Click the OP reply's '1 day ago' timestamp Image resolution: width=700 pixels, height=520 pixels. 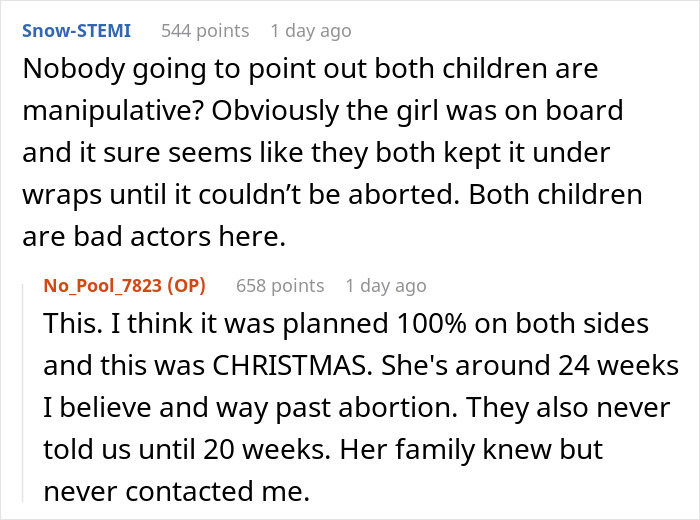[385, 285]
